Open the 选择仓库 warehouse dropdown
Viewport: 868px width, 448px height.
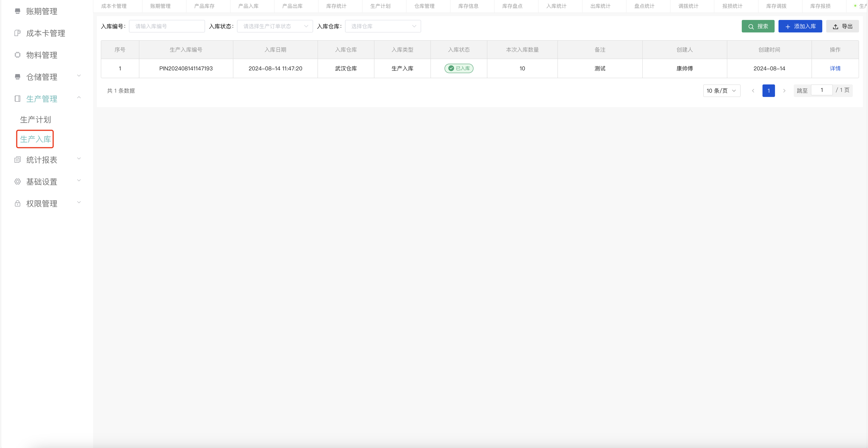click(383, 26)
